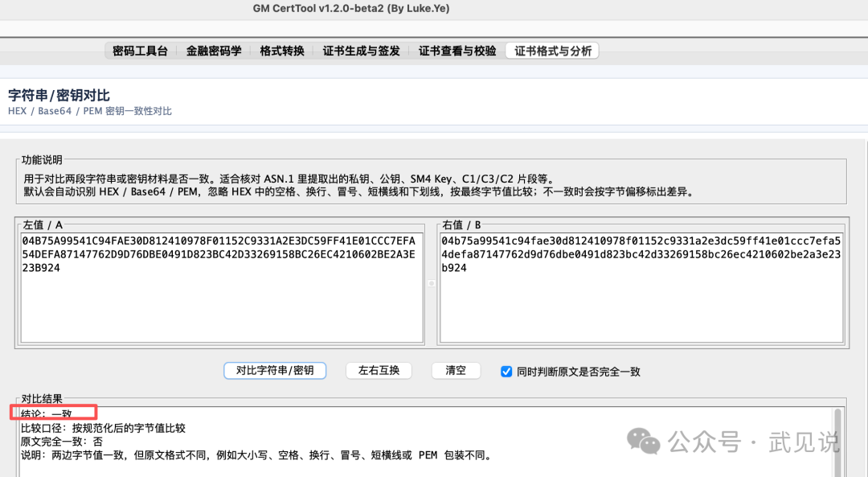Viewport: 868px width, 477px height.
Task: Swap values with the 左右互换 button
Action: point(379,371)
